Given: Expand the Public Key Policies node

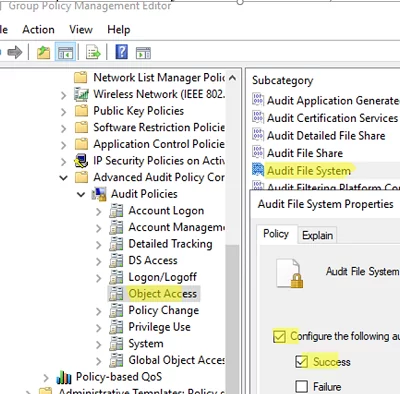Looking at the screenshot, I should (63, 112).
